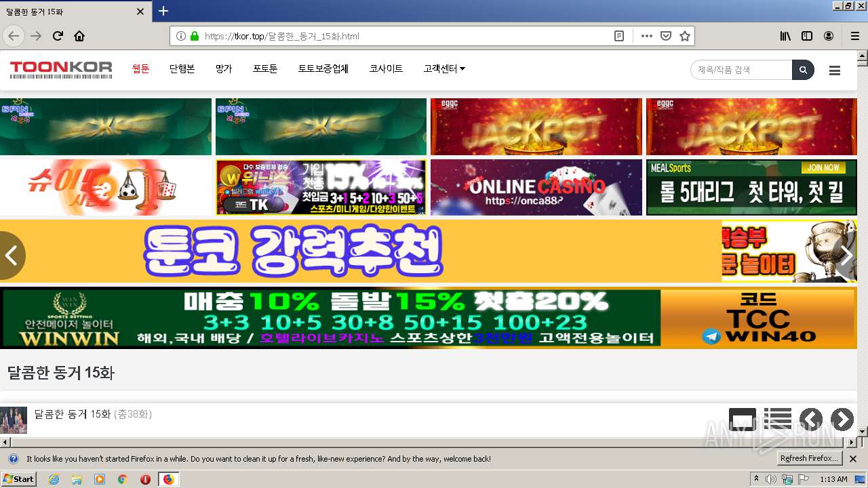This screenshot has width=868, height=488.
Task: Select the 포토툰 menu item
Action: click(265, 68)
